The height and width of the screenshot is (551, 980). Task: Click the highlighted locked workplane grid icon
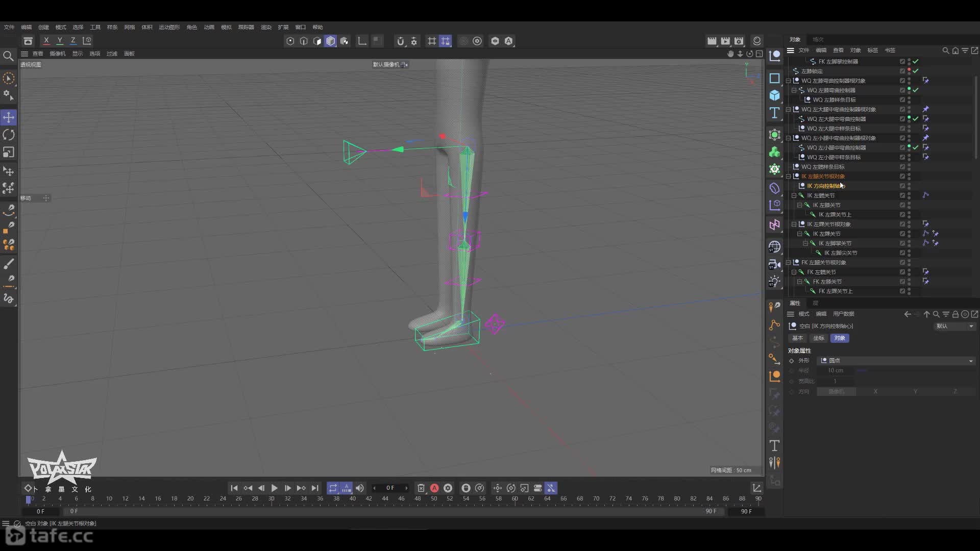tap(445, 41)
